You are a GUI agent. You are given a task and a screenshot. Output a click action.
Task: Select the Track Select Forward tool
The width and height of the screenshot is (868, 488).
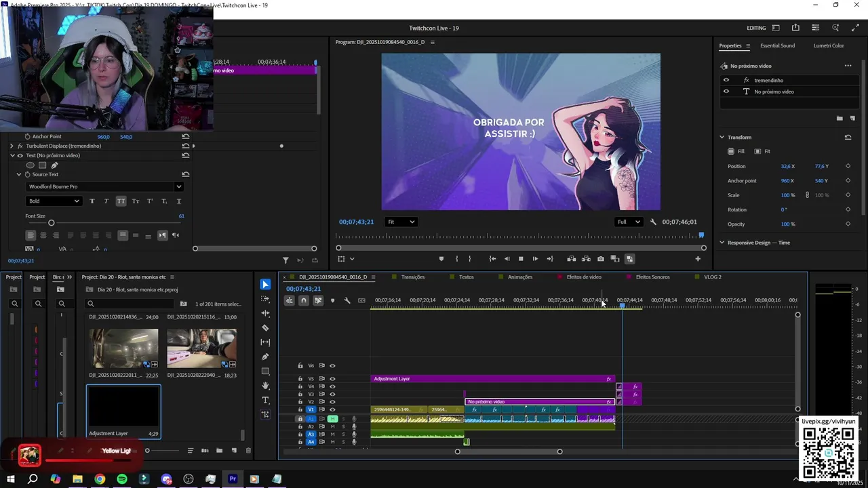pyautogui.click(x=265, y=299)
